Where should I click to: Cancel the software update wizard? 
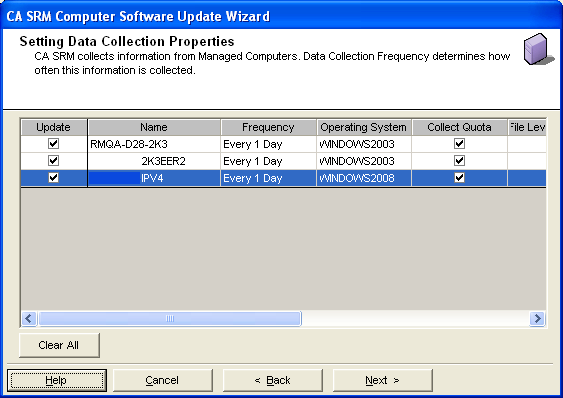point(163,380)
